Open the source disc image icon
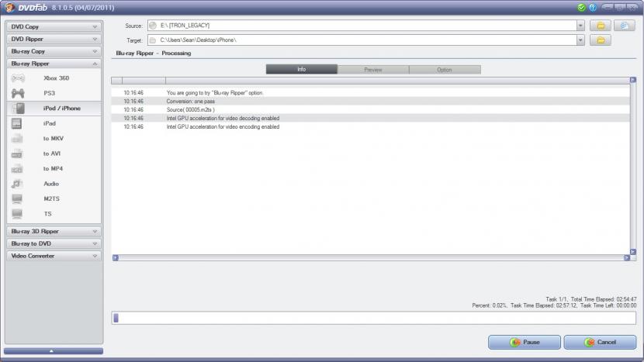Viewport: 644px width, 362px height. (x=625, y=26)
